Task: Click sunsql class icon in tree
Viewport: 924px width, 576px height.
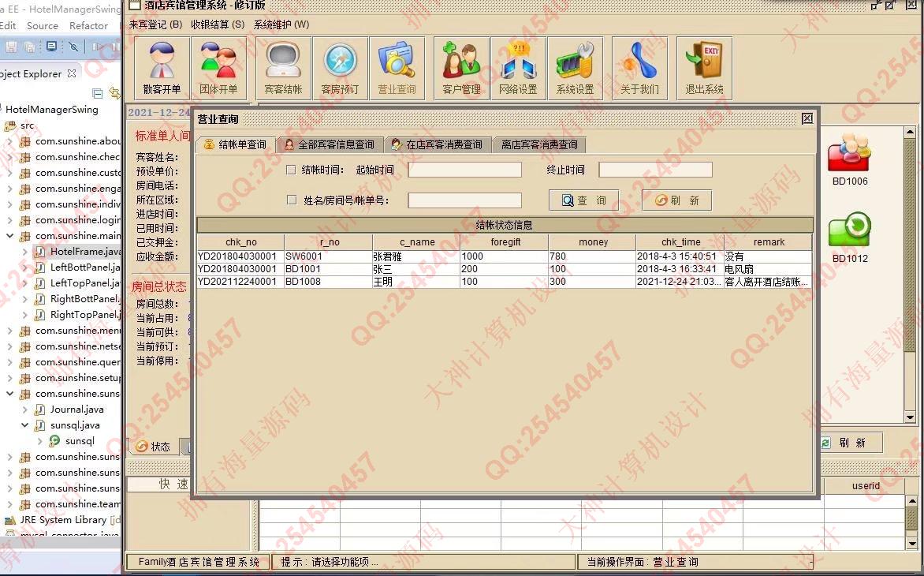Action: click(x=55, y=441)
